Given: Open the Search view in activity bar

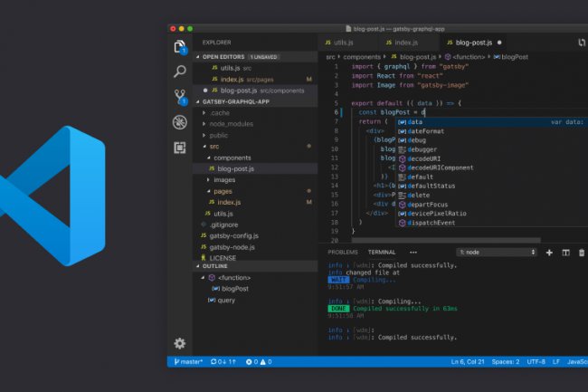Looking at the screenshot, I should [180, 71].
